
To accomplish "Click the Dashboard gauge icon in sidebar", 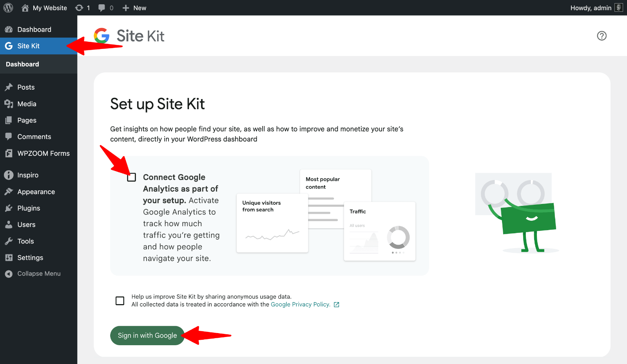I will coord(9,29).
